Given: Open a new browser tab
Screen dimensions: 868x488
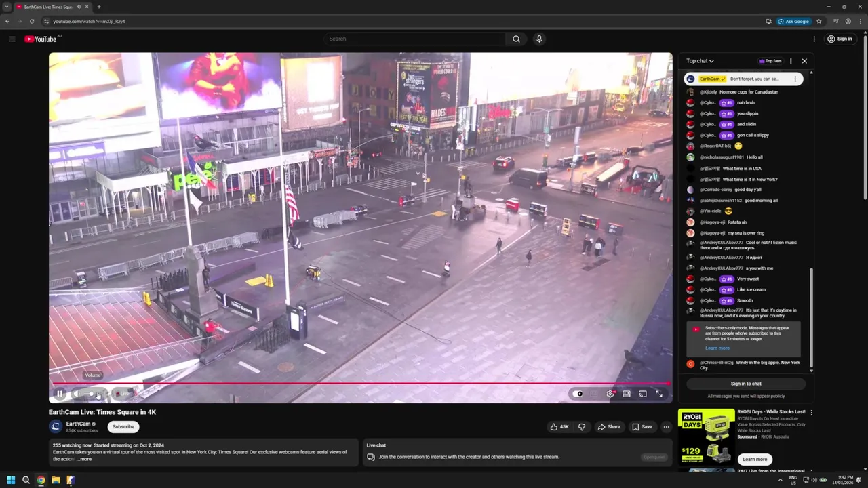Looking at the screenshot, I should point(99,7).
